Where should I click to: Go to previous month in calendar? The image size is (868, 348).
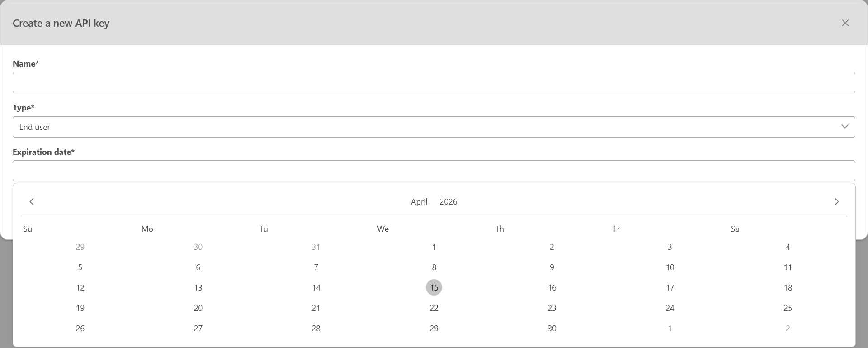tap(32, 201)
